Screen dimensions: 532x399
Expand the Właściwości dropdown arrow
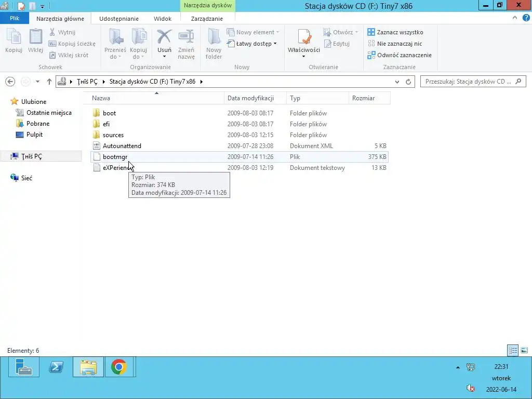(x=303, y=56)
